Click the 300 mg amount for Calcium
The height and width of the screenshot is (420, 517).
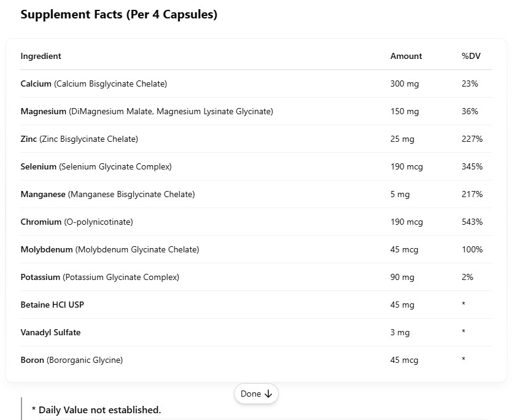pyautogui.click(x=405, y=84)
